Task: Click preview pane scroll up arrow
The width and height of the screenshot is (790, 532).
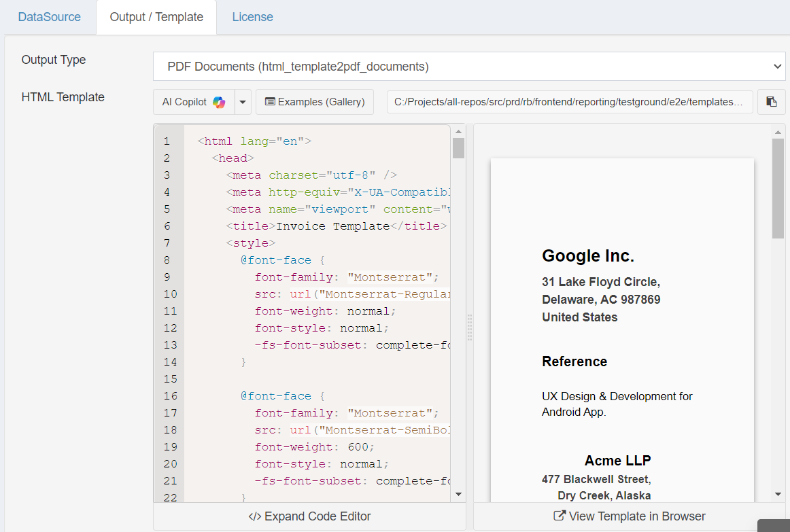Action: pos(778,132)
